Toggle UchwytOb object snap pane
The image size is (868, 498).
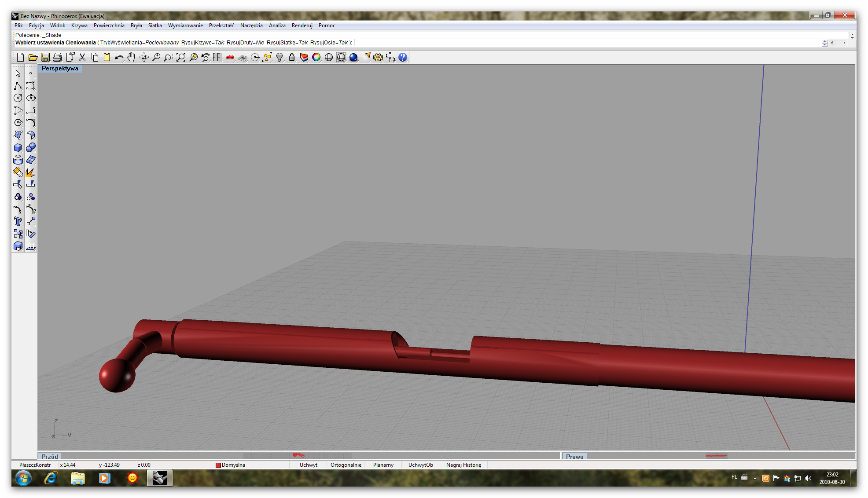[x=420, y=465]
